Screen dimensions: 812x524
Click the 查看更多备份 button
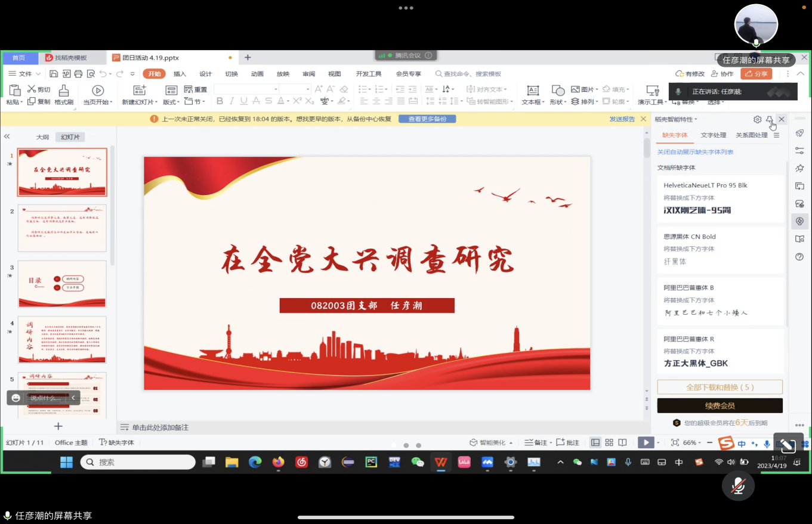click(x=427, y=119)
